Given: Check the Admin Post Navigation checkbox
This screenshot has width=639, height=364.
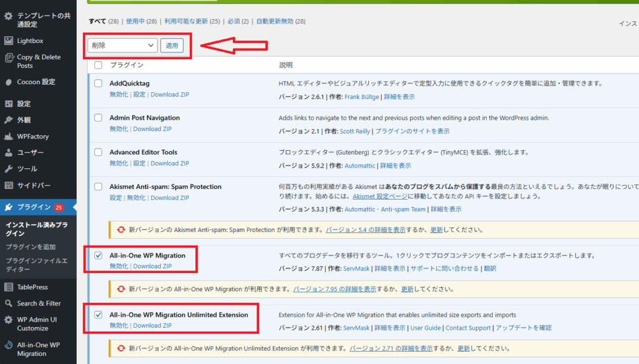Looking at the screenshot, I should pos(98,118).
